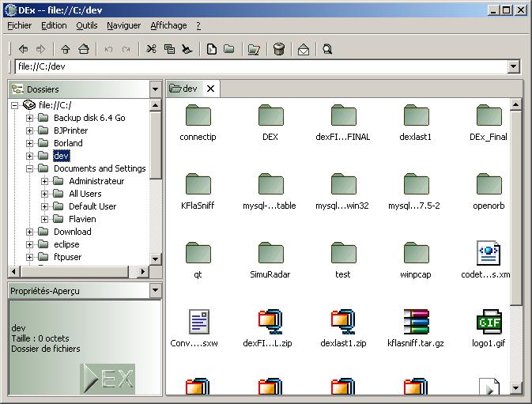Viewport: 532px width, 404px height.
Task: Open the Outils menu
Action: 87,25
